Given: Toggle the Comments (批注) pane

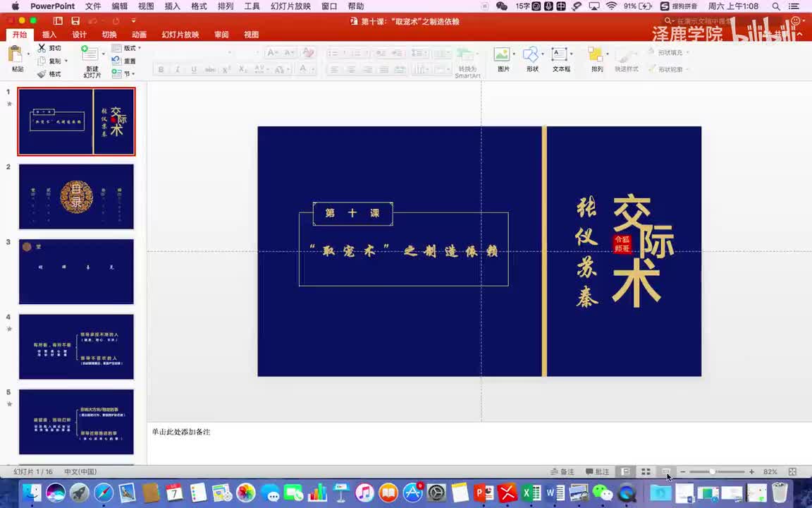Looking at the screenshot, I should coord(598,472).
